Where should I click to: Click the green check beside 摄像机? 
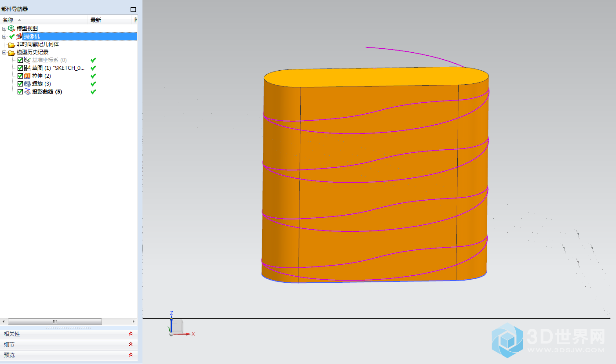tap(12, 36)
